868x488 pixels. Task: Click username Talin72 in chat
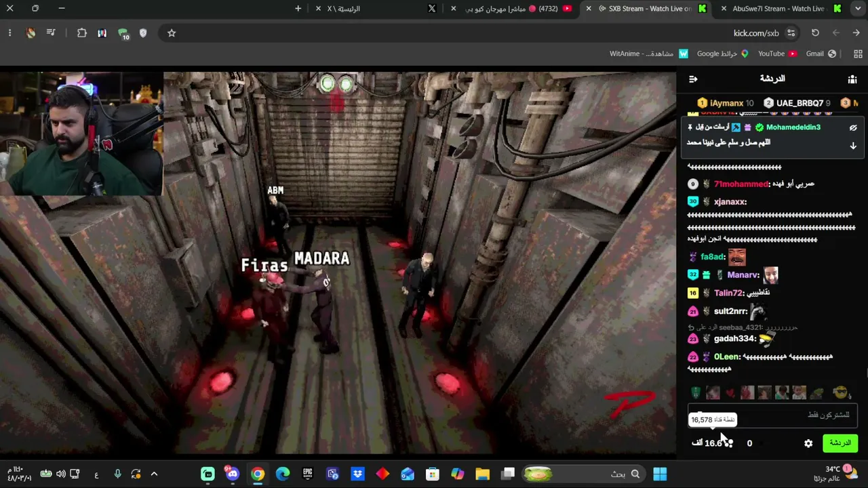coord(728,293)
